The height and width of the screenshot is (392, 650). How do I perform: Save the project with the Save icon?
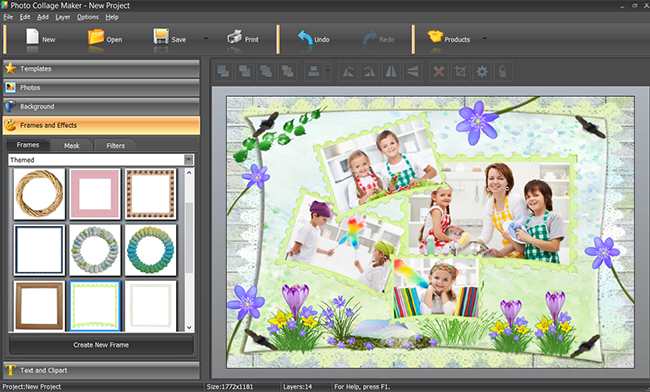161,37
